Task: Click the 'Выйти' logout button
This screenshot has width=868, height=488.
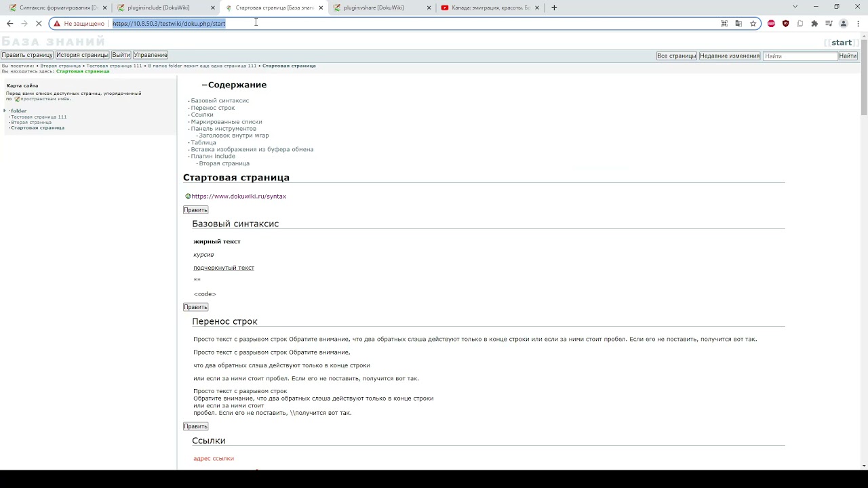Action: click(x=121, y=55)
